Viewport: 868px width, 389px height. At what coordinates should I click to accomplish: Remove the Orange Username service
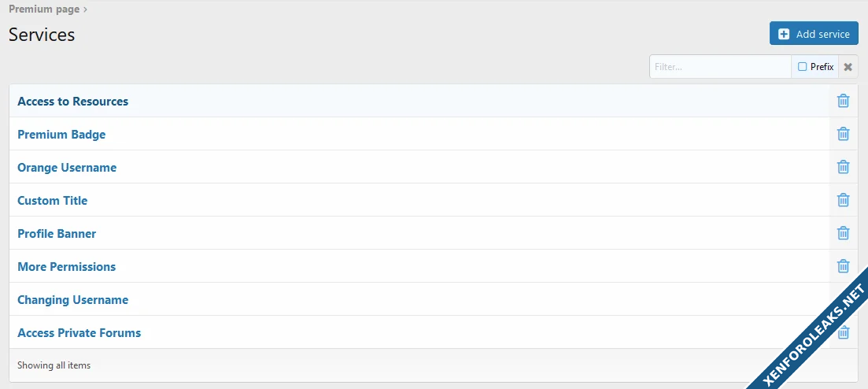(843, 167)
